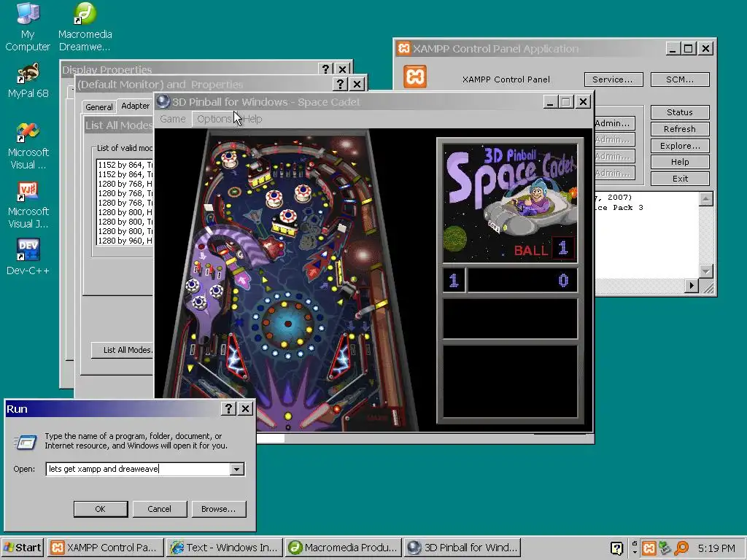
Task: Click the Explore... button in XAMPP
Action: tap(680, 146)
